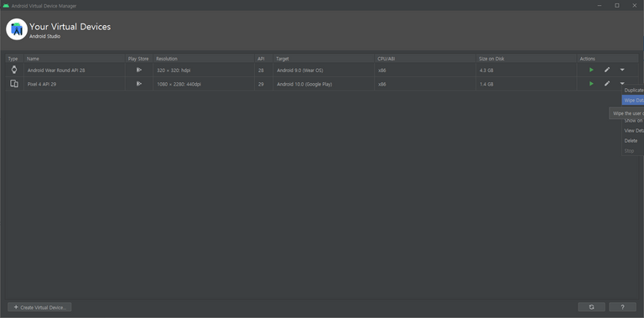Click the Android Studio logo in header
The image size is (644, 318).
(x=17, y=29)
